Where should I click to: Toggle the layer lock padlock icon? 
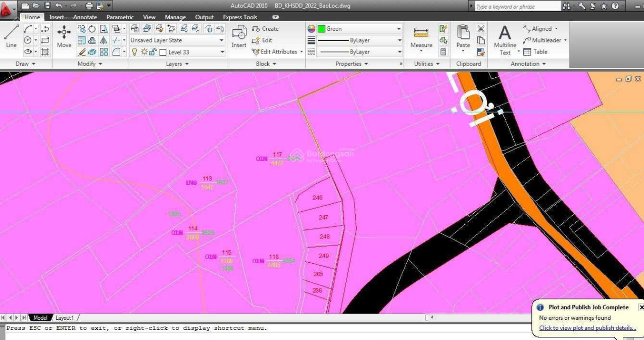click(152, 52)
